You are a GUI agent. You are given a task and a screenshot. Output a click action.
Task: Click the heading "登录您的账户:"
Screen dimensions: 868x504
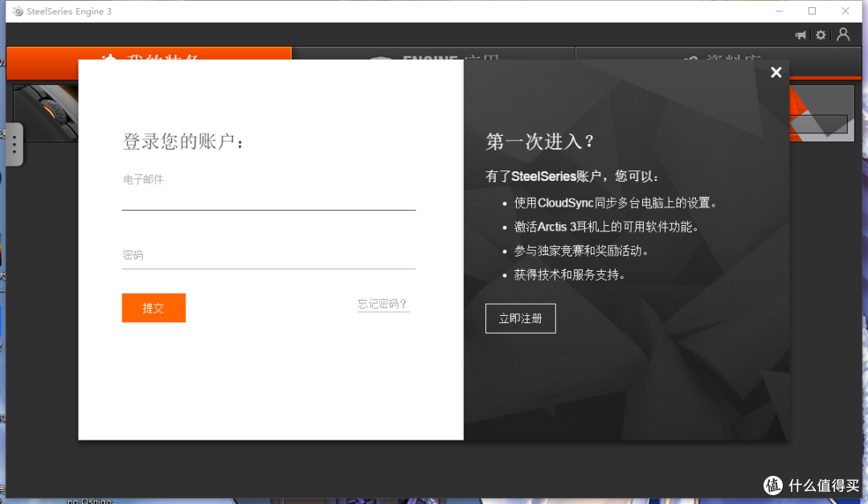tap(183, 141)
